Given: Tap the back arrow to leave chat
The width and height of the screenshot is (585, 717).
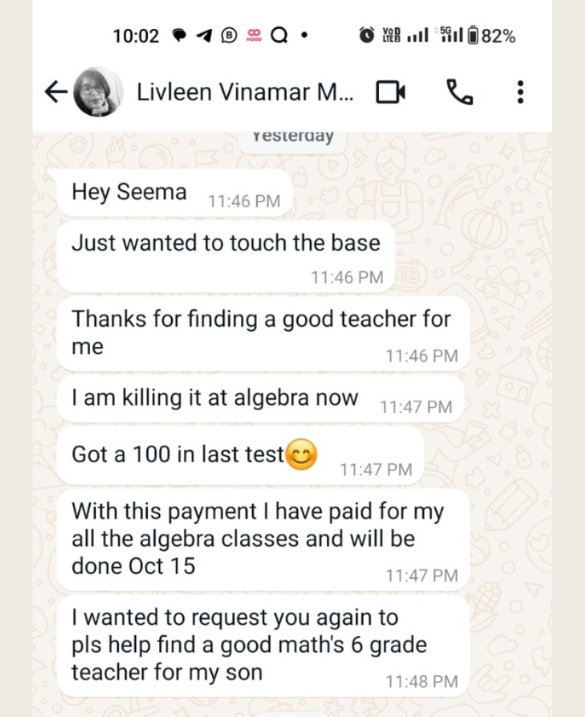Looking at the screenshot, I should click(x=56, y=92).
